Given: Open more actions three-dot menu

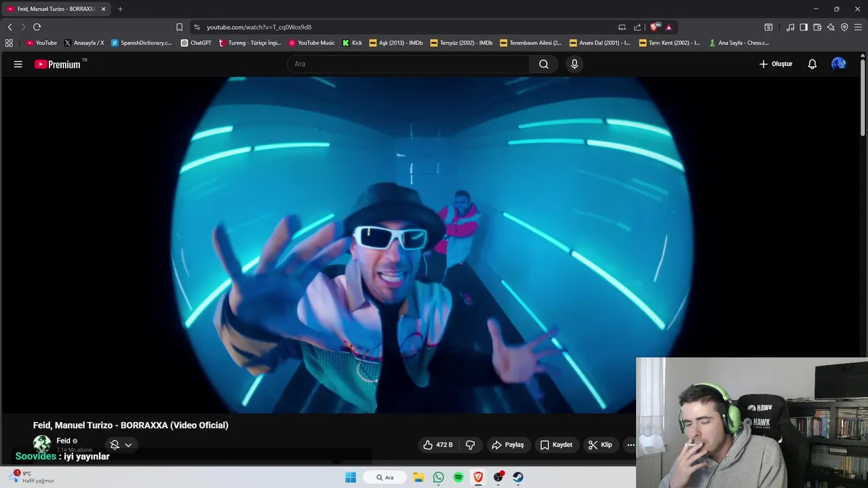Looking at the screenshot, I should [x=631, y=445].
